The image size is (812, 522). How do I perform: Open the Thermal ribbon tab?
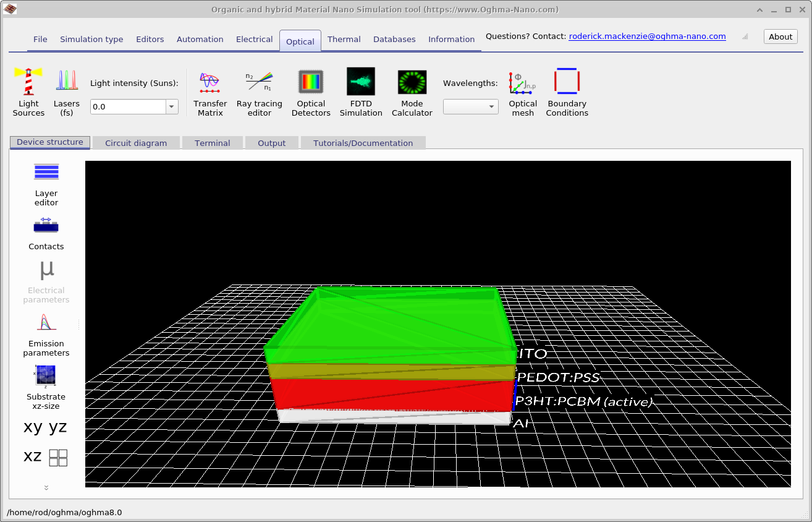pyautogui.click(x=344, y=39)
